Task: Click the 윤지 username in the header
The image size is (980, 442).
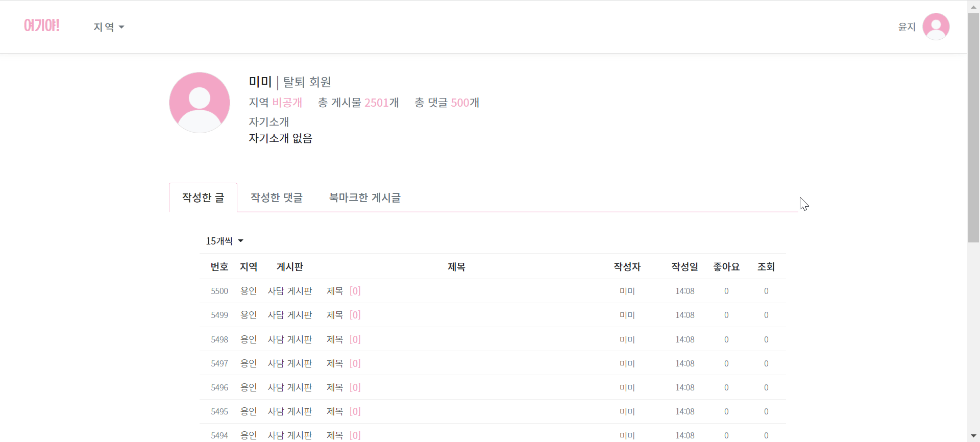Action: (x=906, y=27)
